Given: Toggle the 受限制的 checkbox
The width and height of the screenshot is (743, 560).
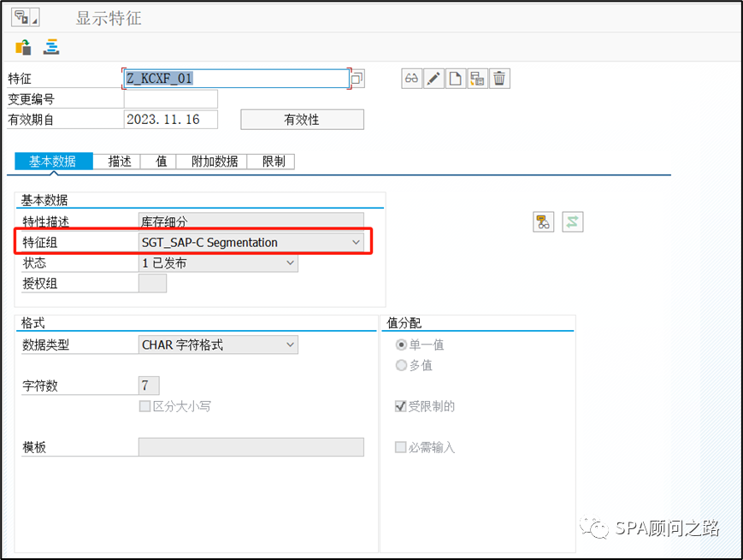Looking at the screenshot, I should point(400,406).
